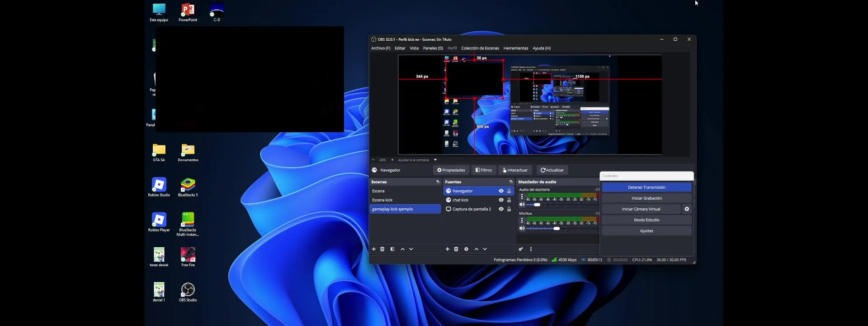Open advanced audio properties gears icon

(x=521, y=249)
